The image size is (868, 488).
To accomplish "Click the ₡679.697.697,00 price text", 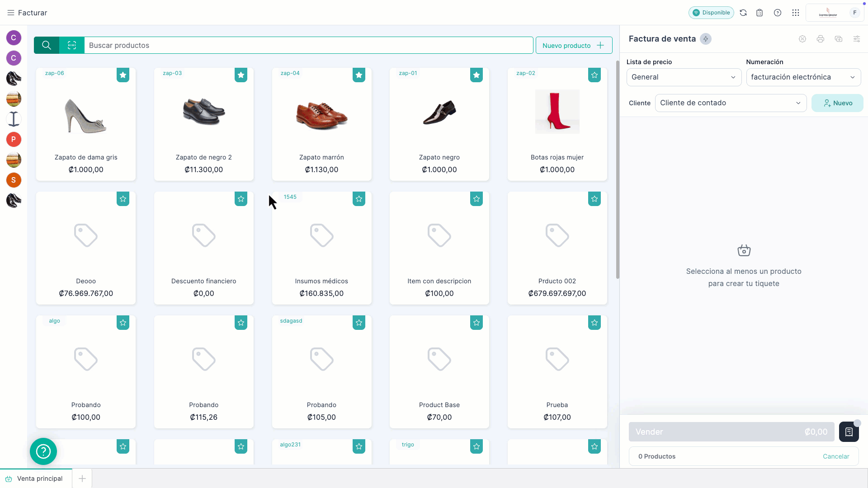I will click(557, 293).
